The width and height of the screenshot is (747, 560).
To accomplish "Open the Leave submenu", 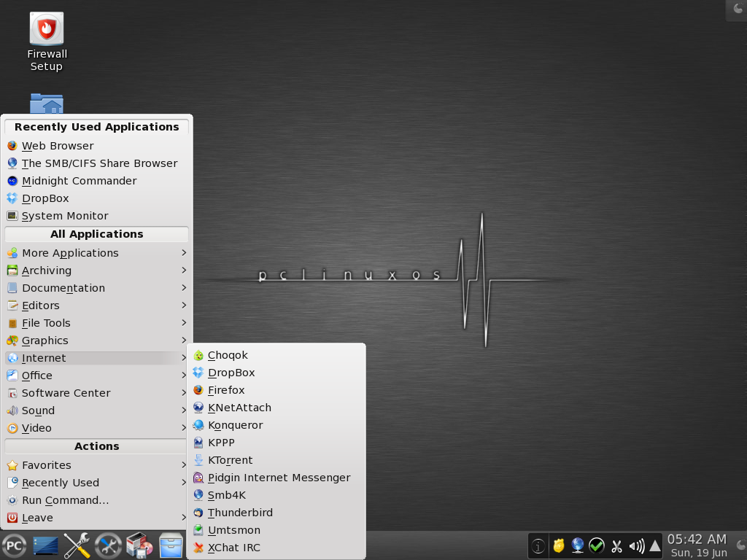I will pyautogui.click(x=97, y=518).
